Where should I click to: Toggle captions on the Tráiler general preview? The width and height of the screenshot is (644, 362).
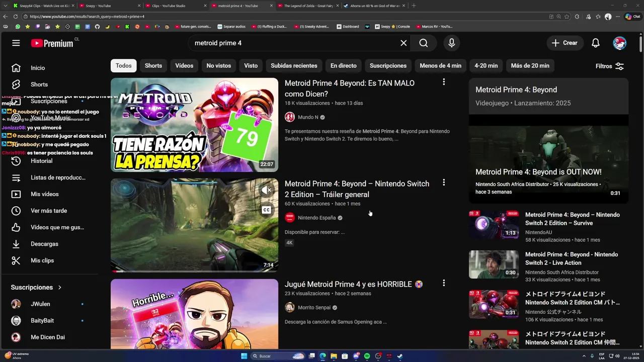coord(267,210)
